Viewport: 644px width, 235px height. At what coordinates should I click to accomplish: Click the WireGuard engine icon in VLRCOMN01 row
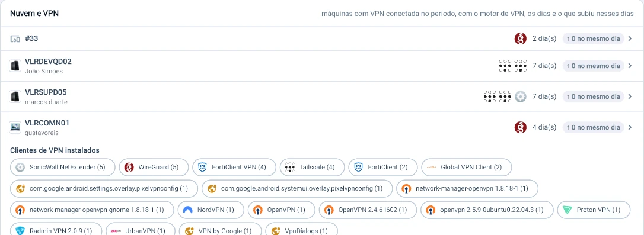pos(521,127)
